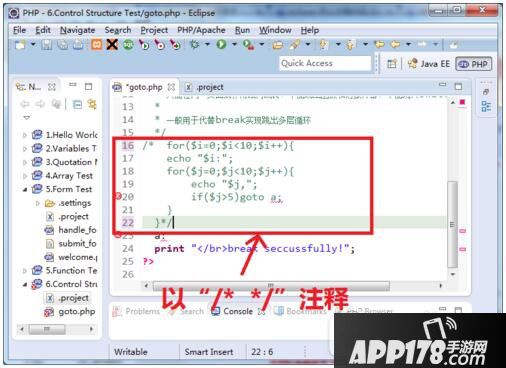Open the Navigate menu
This screenshot has height=368, width=506.
point(77,30)
